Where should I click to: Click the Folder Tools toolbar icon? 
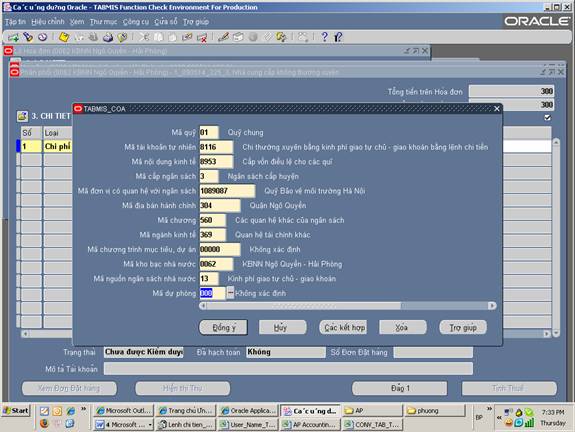pyautogui.click(x=281, y=37)
